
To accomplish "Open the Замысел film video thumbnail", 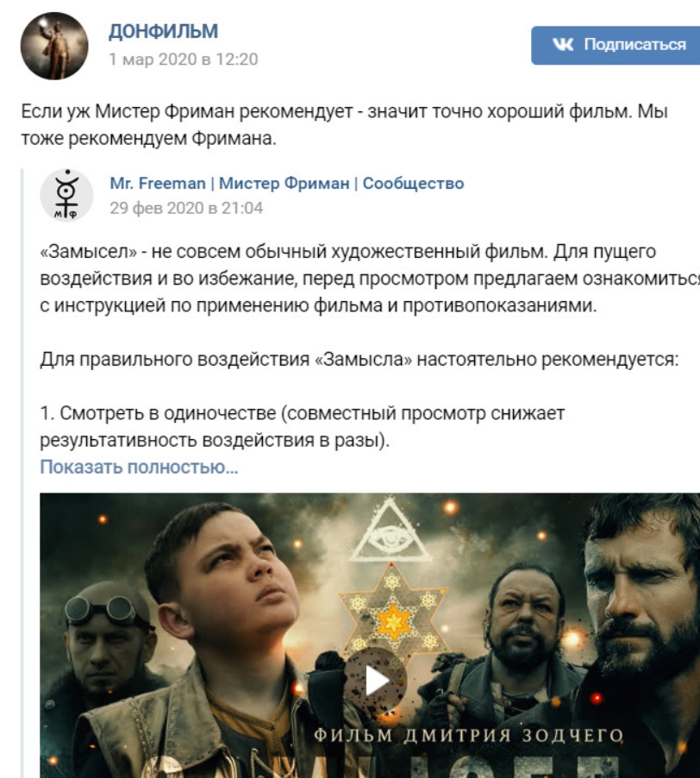I will [370, 635].
